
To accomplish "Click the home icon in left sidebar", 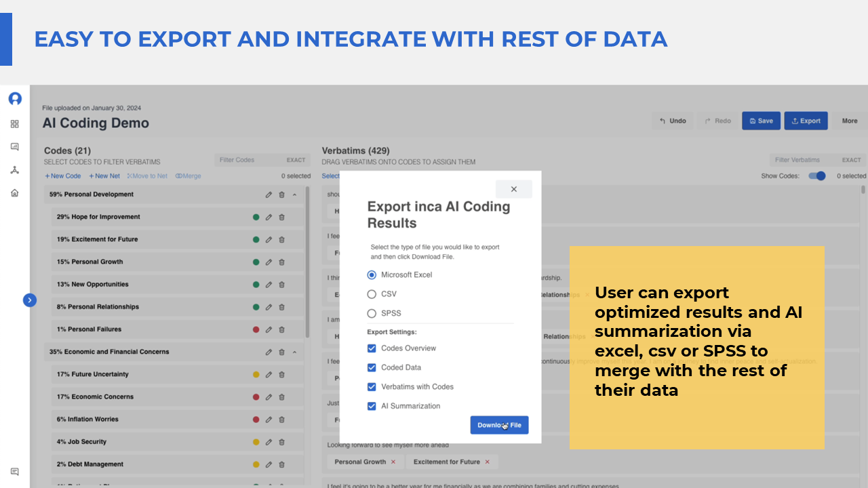I will point(15,193).
